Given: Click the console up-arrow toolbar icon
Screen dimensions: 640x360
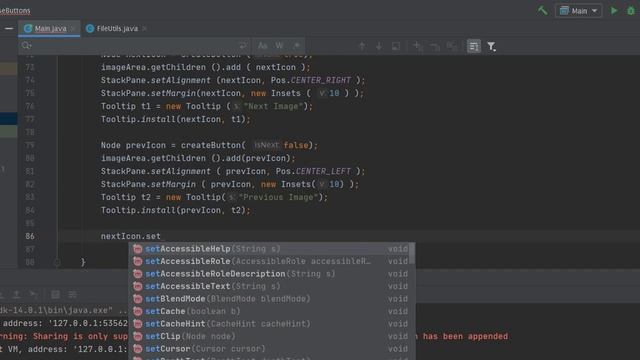Looking at the screenshot, I should tap(16, 294).
